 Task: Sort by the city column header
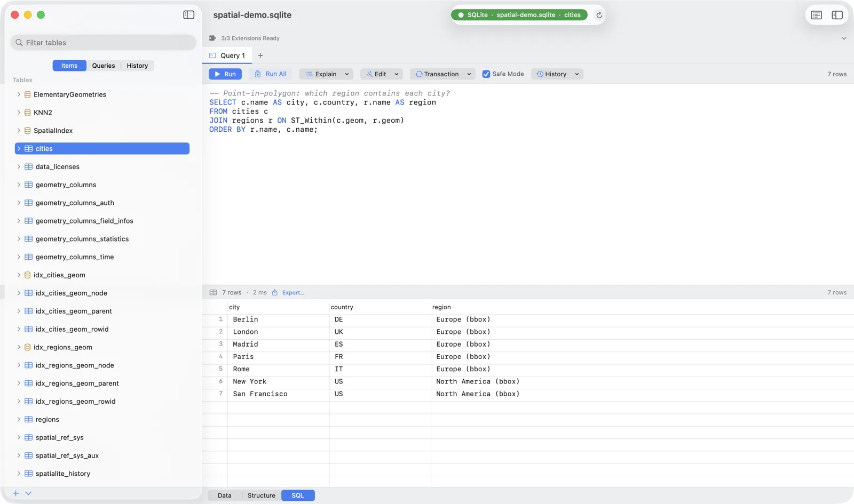tap(278, 307)
